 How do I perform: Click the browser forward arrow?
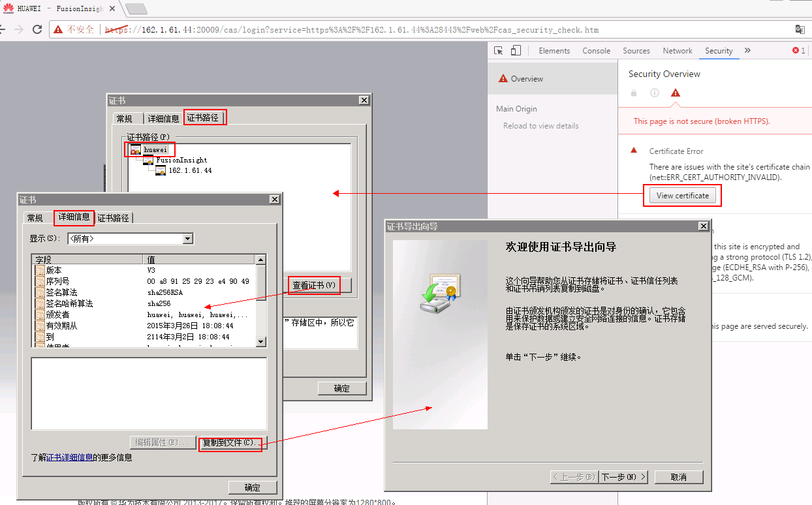point(19,29)
